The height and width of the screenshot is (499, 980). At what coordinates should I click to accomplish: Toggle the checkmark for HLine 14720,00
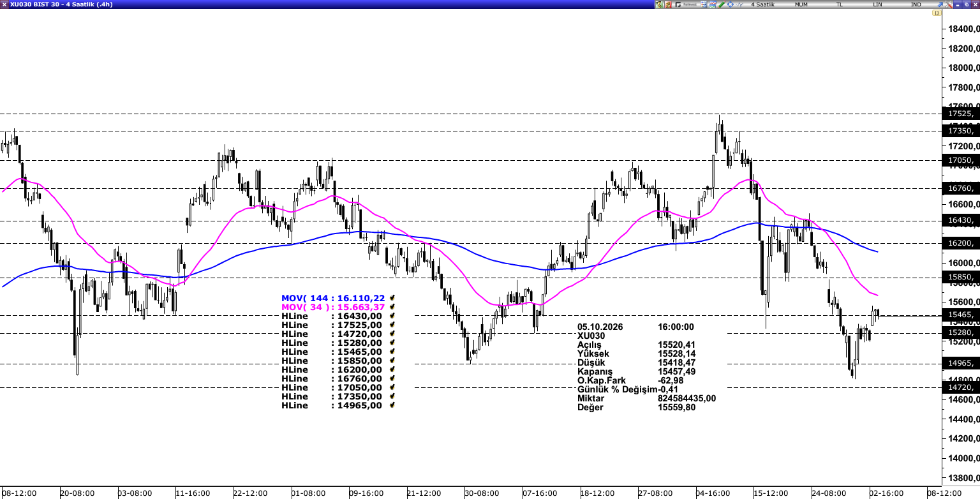pyautogui.click(x=391, y=334)
